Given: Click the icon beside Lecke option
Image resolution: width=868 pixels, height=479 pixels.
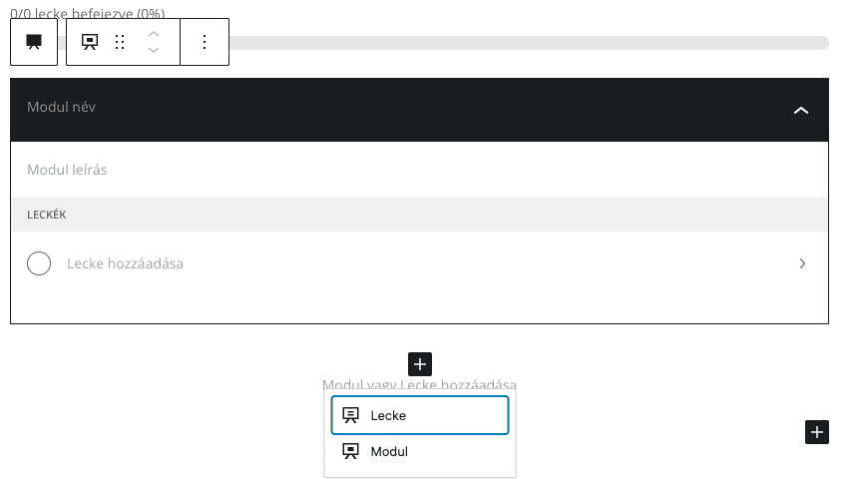Looking at the screenshot, I should pyautogui.click(x=350, y=415).
